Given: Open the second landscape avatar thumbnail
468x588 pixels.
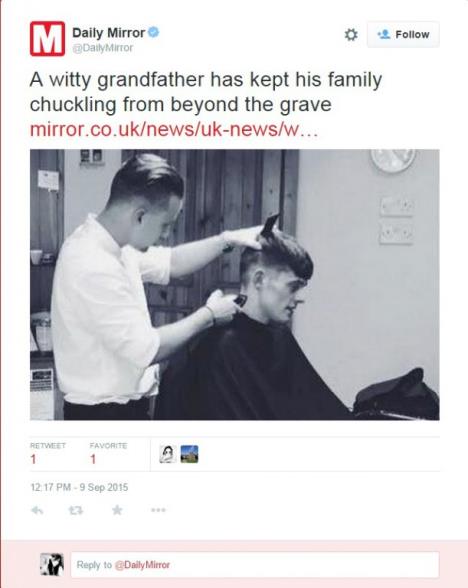Looking at the screenshot, I should (x=189, y=454).
